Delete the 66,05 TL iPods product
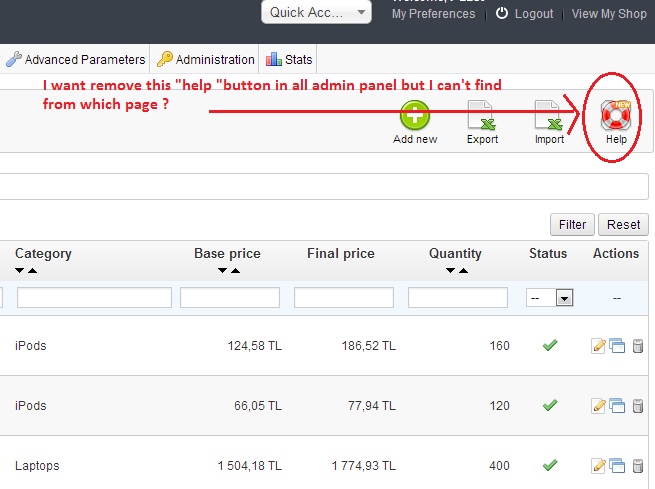The image size is (655, 489). point(638,405)
